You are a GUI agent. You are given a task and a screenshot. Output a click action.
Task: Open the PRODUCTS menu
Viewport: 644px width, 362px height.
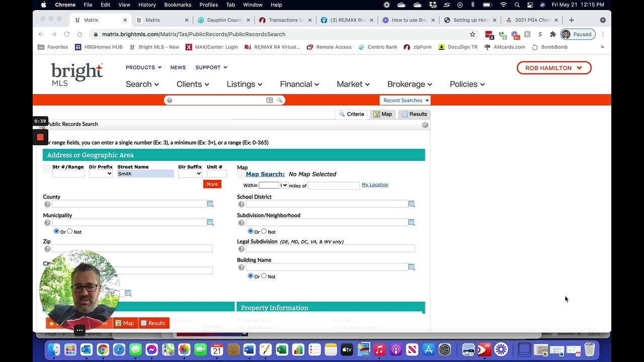[143, 67]
